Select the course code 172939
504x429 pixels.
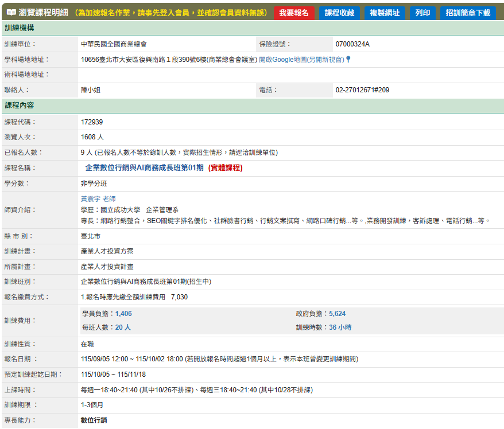92,122
